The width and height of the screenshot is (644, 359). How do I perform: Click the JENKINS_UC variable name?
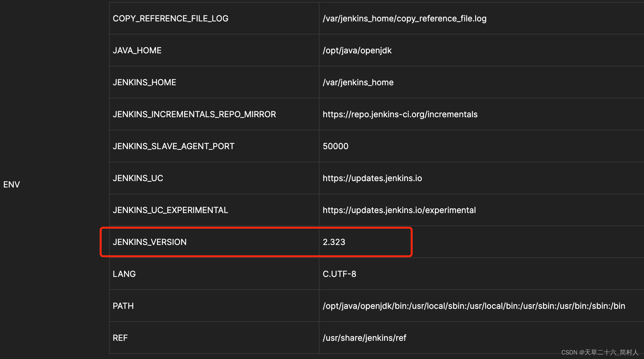coord(138,178)
